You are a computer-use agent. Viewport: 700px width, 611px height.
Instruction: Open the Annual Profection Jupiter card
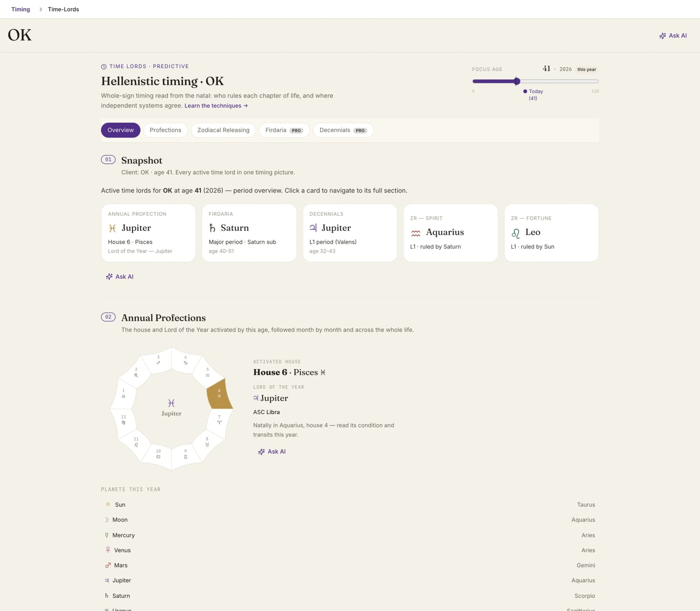pyautogui.click(x=148, y=233)
